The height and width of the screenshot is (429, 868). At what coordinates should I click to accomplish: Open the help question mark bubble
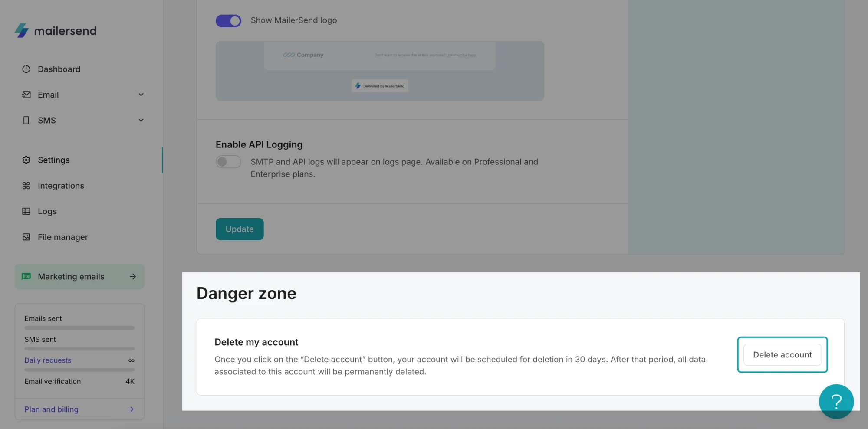[x=836, y=401]
